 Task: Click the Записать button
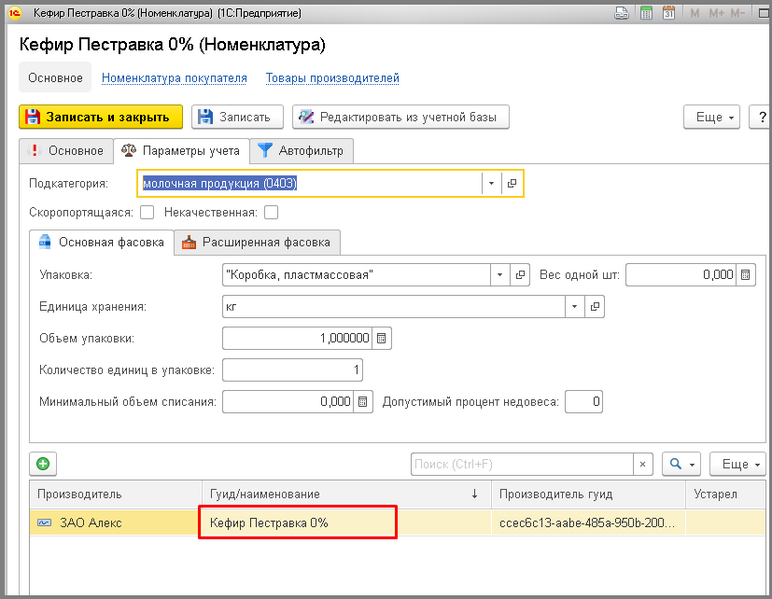(237, 117)
